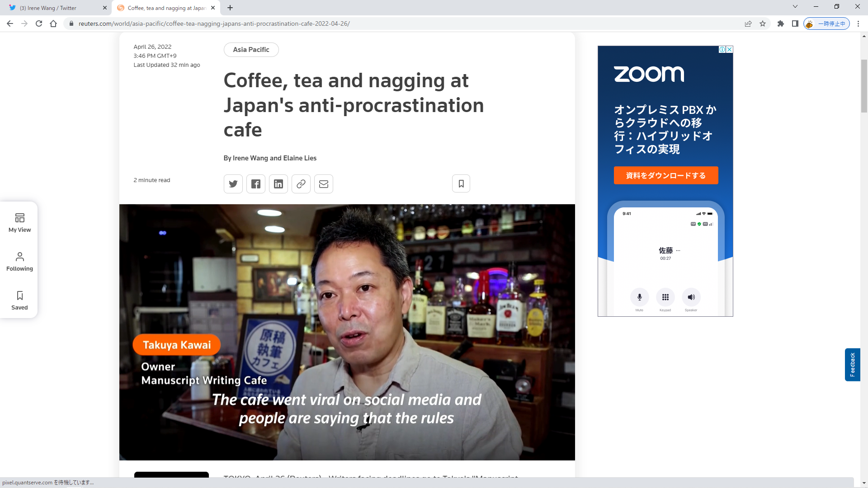
Task: Open Following sidebar item
Action: click(x=19, y=262)
